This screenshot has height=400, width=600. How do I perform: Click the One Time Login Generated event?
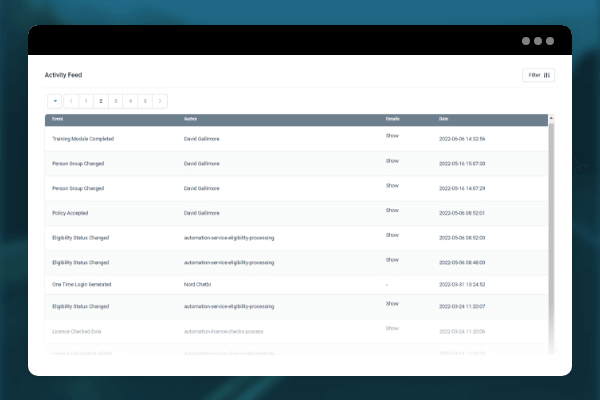[x=82, y=284]
